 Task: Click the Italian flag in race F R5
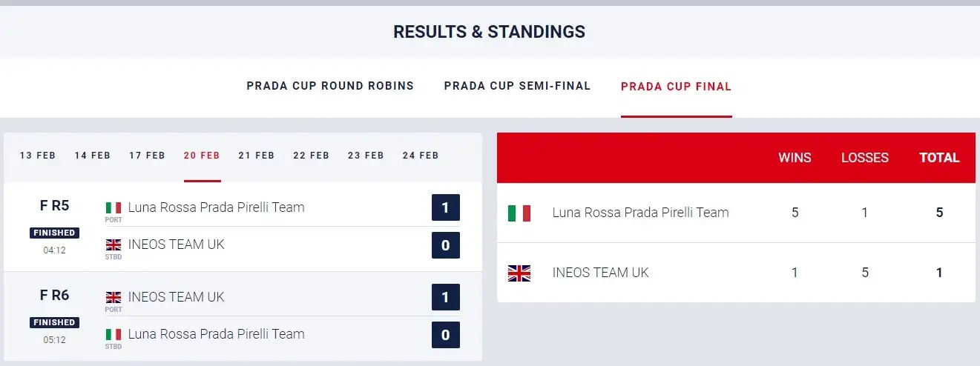pos(114,207)
